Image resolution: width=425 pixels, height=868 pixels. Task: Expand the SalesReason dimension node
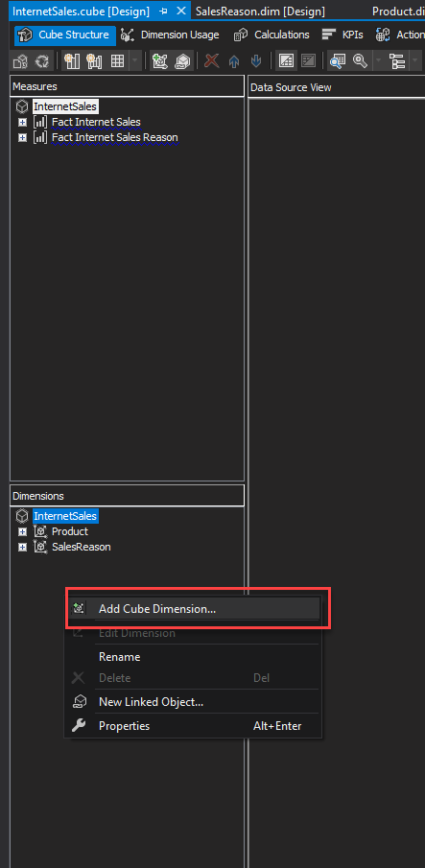[x=22, y=547]
